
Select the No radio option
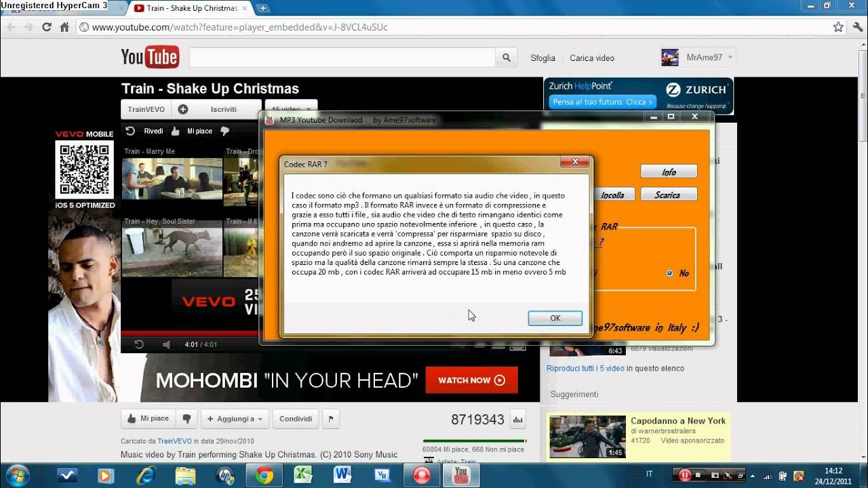click(x=670, y=273)
